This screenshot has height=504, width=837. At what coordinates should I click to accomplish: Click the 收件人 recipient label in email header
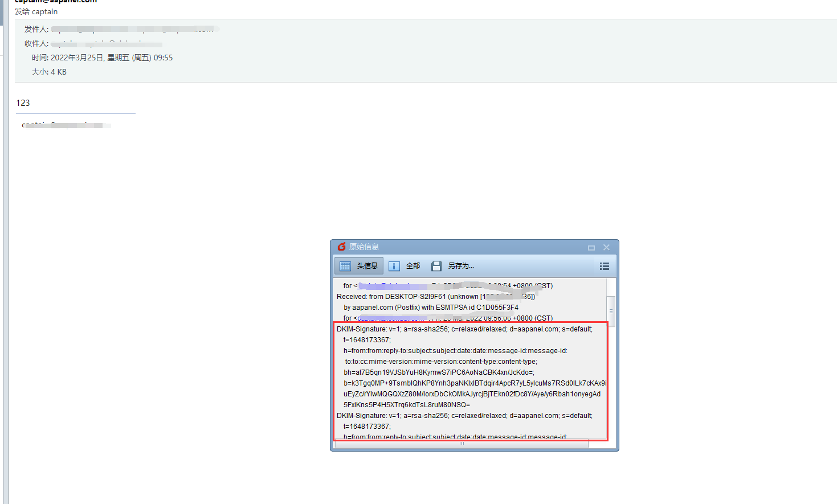(36, 43)
